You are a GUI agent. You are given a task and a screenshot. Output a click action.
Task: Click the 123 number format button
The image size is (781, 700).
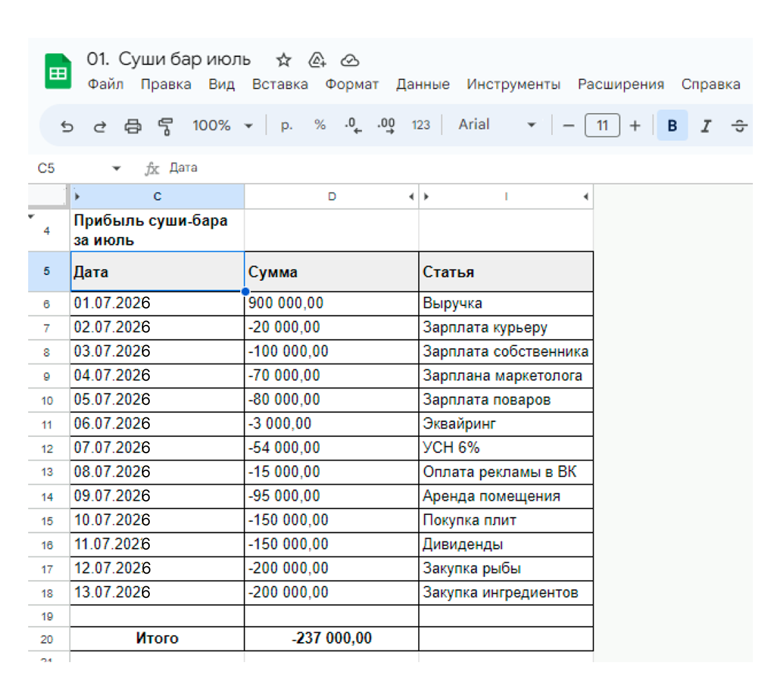coord(420,125)
